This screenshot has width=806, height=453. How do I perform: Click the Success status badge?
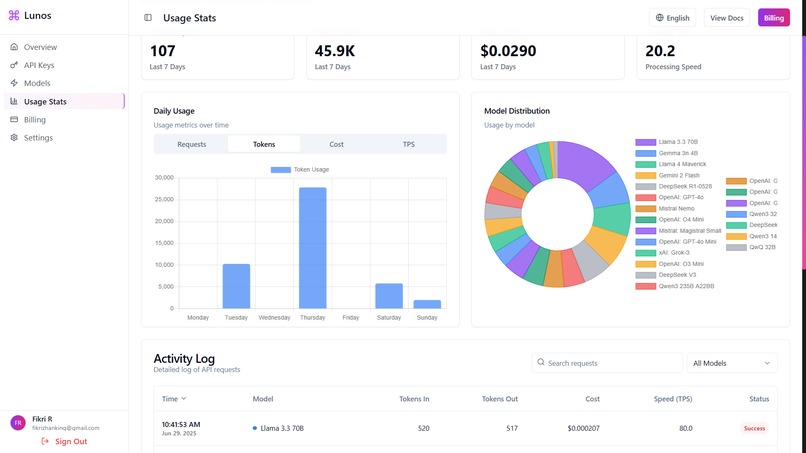[754, 428]
